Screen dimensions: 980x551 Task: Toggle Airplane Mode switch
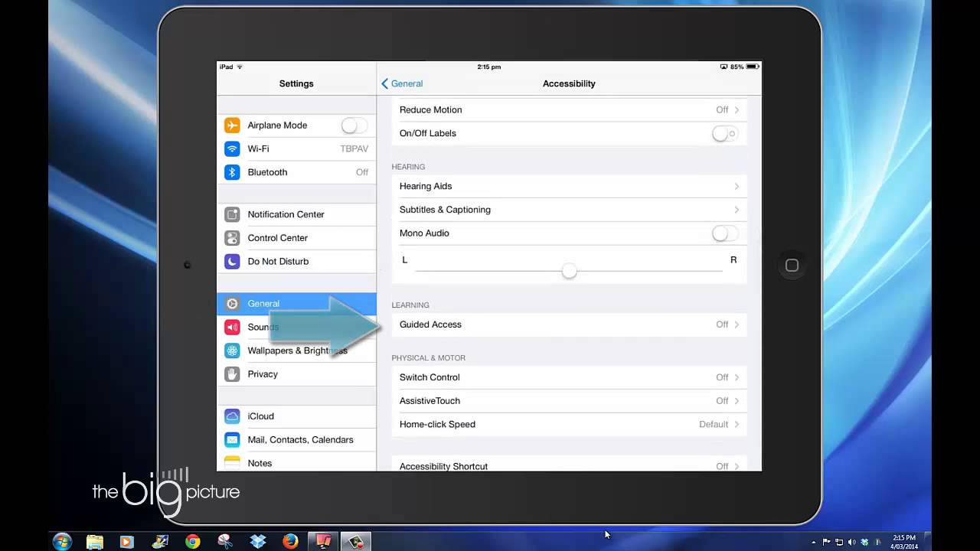click(x=354, y=126)
